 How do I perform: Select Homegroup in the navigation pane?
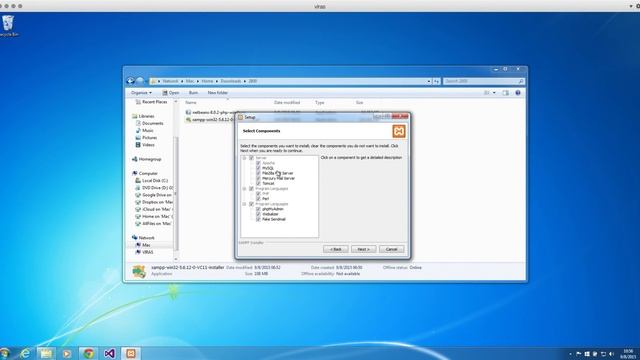click(147, 159)
